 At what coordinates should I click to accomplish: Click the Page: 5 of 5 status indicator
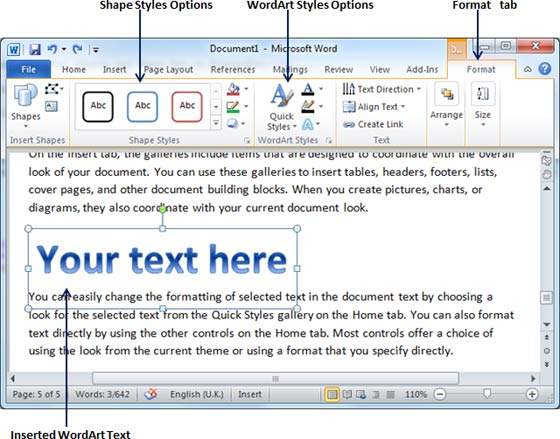[x=36, y=394]
